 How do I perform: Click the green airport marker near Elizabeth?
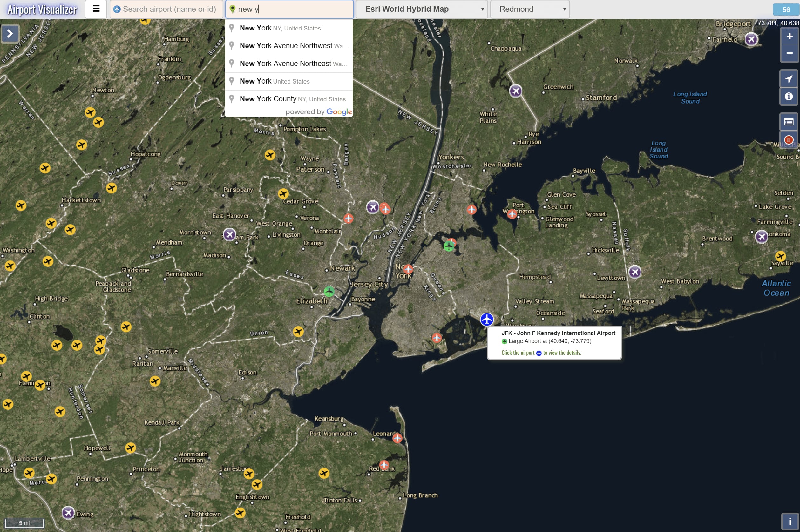point(329,292)
